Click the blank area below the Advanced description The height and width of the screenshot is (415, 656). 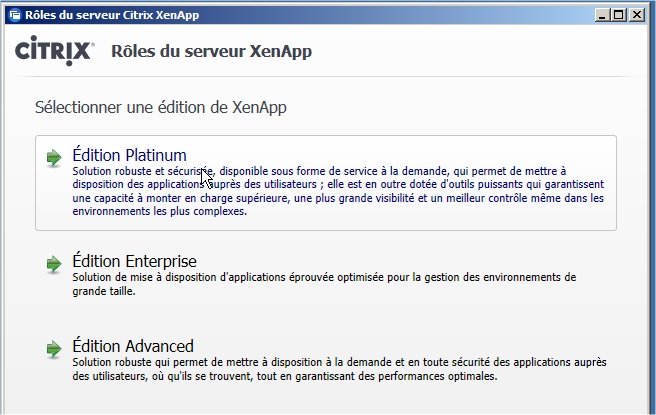coord(330,400)
